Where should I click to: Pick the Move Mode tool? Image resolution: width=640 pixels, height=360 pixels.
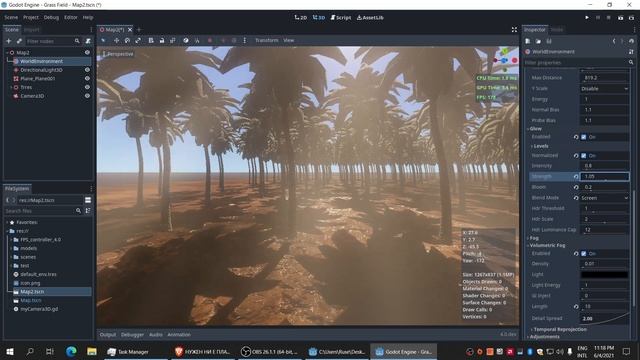click(116, 40)
